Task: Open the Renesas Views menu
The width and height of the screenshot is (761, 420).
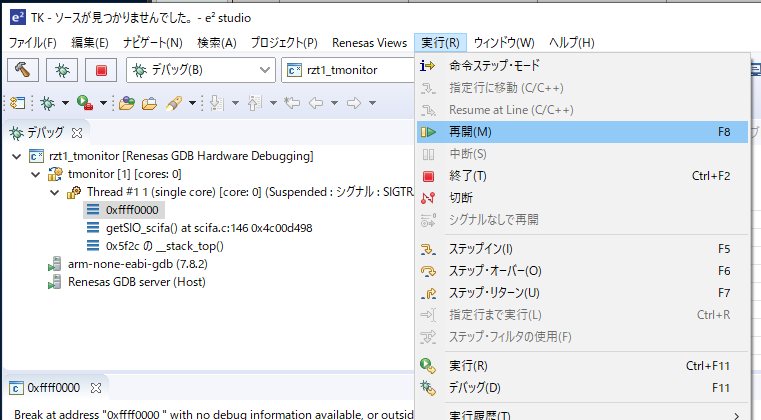Action: 369,43
